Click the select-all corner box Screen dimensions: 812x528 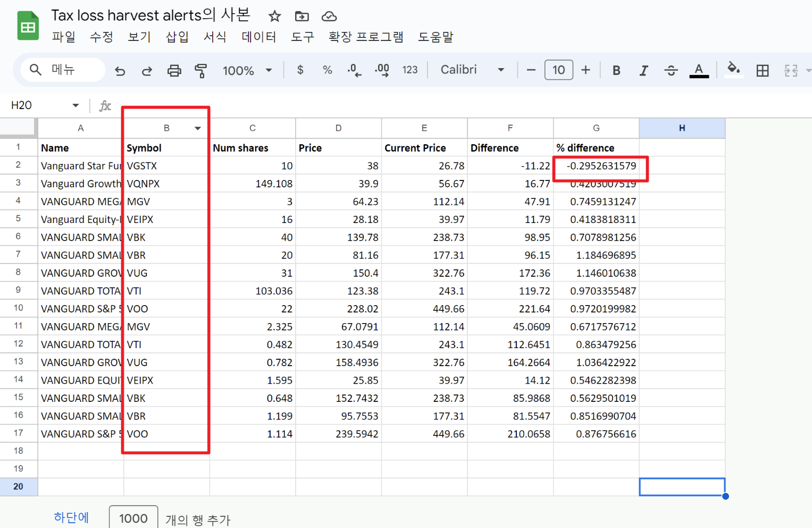19,128
